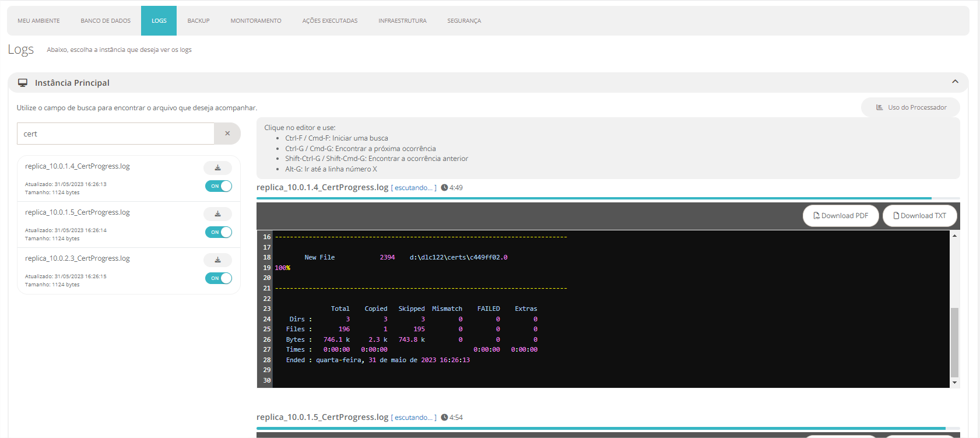Toggle off replica_10.0.2.3_CertProgress.log listening
Screen dimensions: 980x438
pos(219,278)
